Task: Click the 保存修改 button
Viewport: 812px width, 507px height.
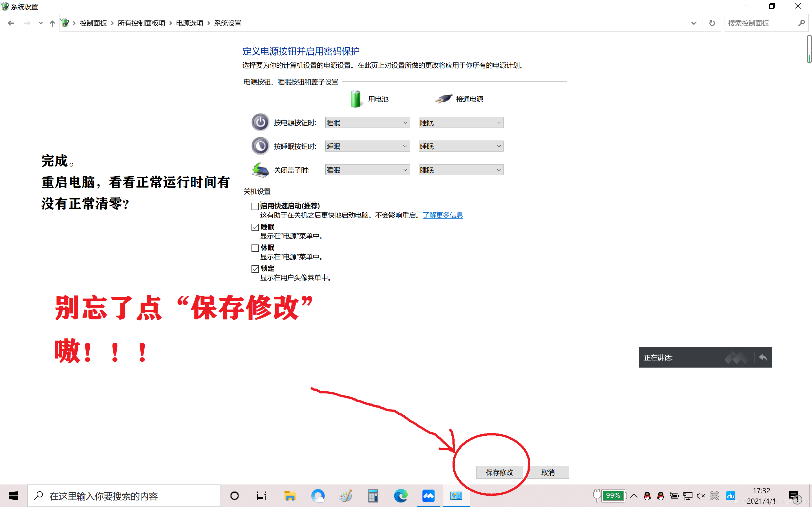Action: [499, 472]
